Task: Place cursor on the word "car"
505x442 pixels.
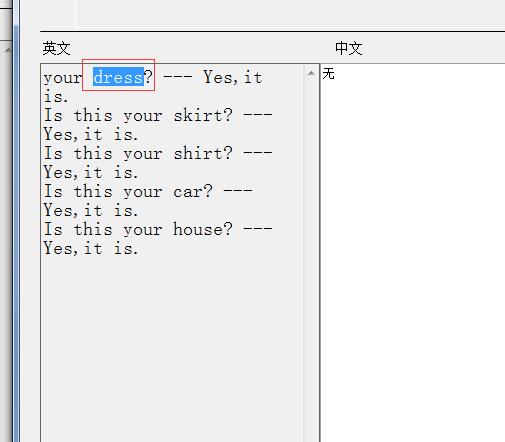Action: point(188,192)
